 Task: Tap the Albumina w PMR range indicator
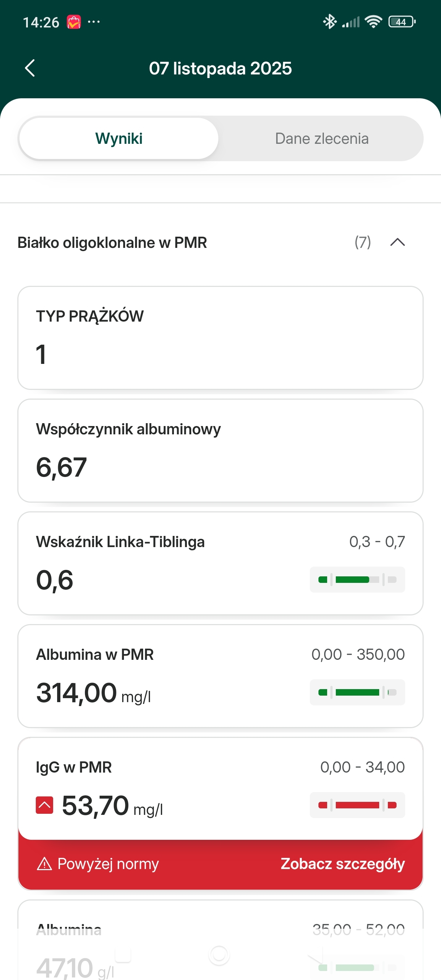(357, 692)
